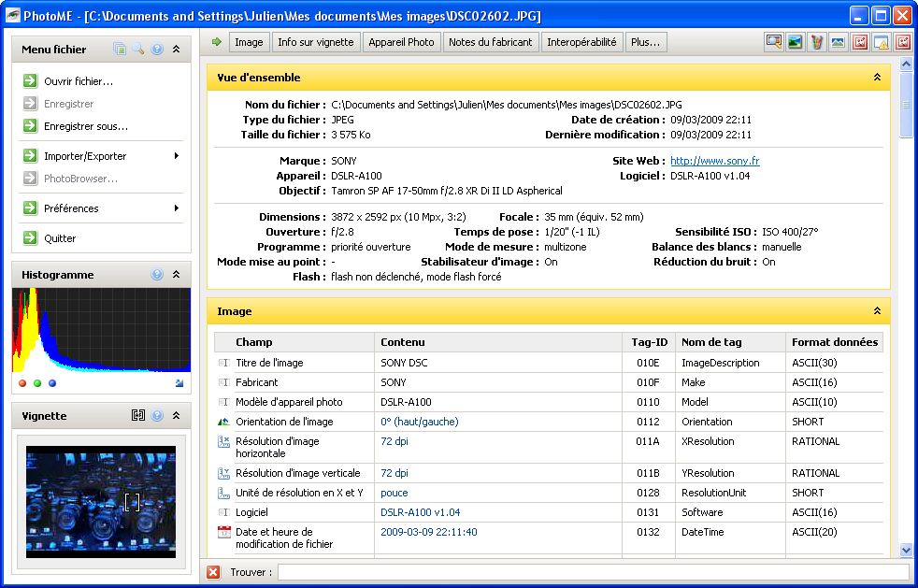Expand the Préférences submenu arrow

(177, 208)
